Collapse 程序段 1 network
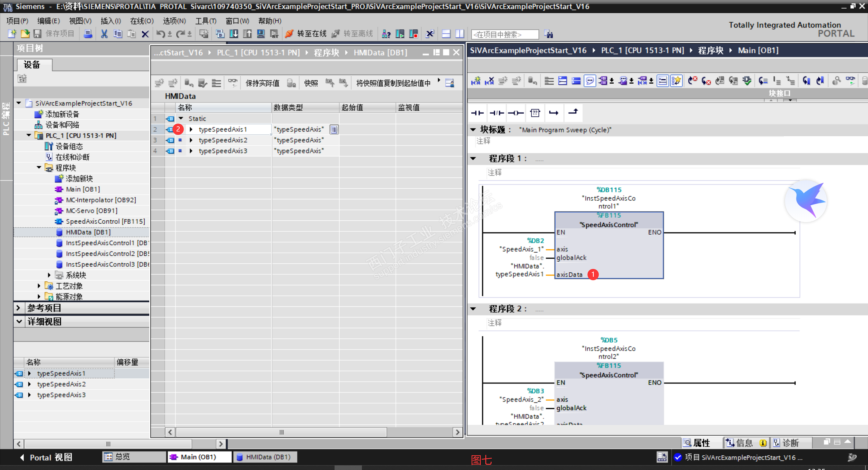Image resolution: width=868 pixels, height=470 pixels. tap(473, 159)
